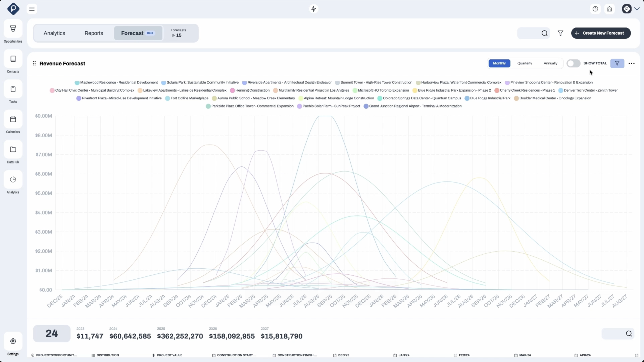This screenshot has height=362, width=644.
Task: Open the Opportunities sidebar section
Action: pos(13,29)
